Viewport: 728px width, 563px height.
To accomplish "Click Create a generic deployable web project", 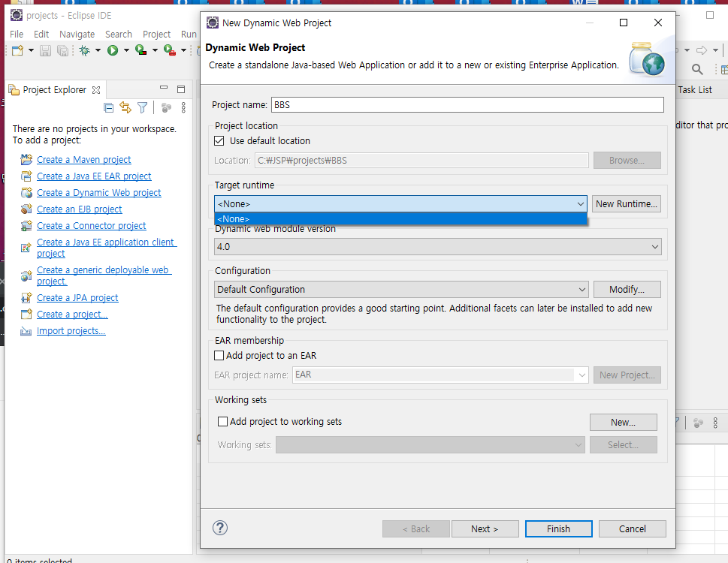I will tap(104, 275).
